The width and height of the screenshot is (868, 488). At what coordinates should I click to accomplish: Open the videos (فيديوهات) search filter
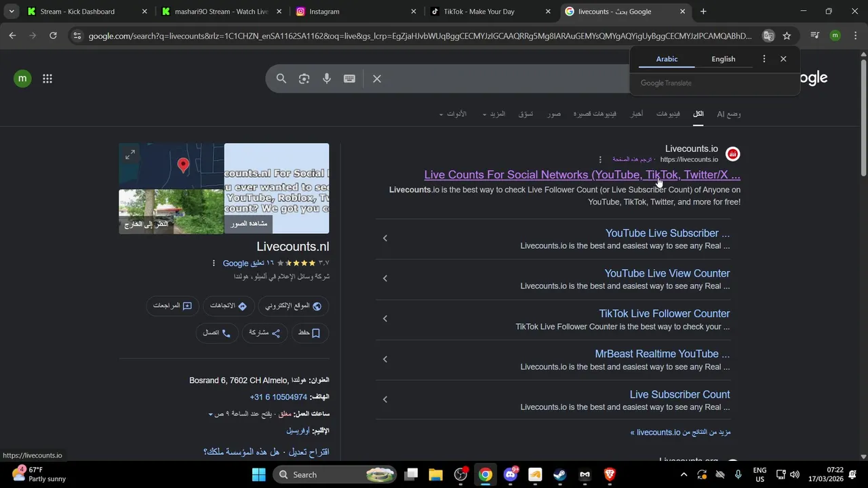coord(668,114)
